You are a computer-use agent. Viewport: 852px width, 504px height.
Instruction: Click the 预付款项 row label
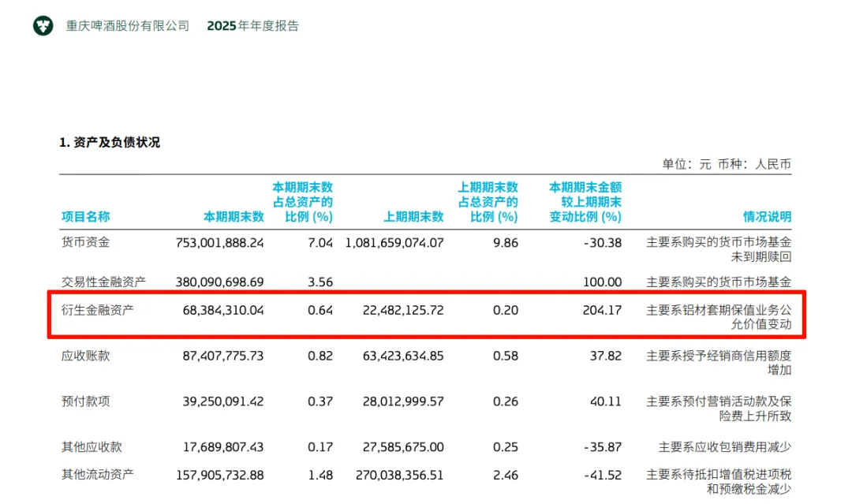(85, 401)
